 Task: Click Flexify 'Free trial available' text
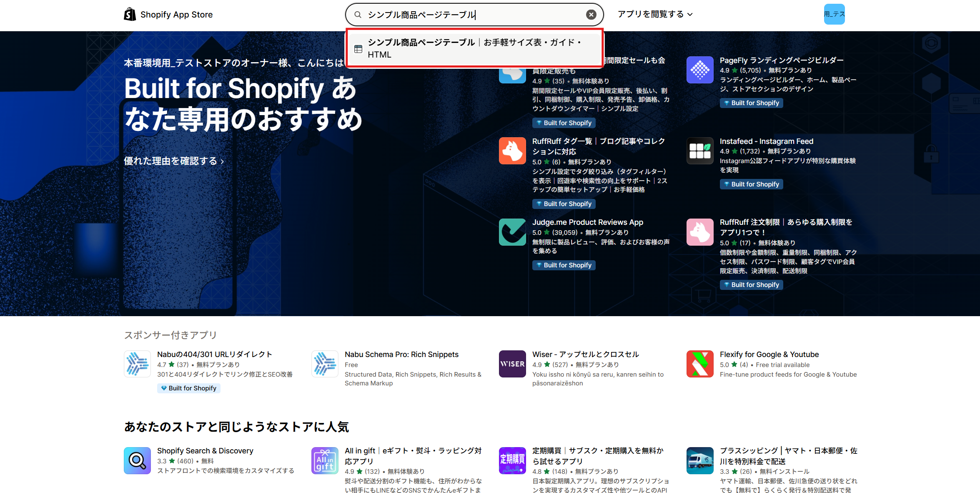[782, 365]
